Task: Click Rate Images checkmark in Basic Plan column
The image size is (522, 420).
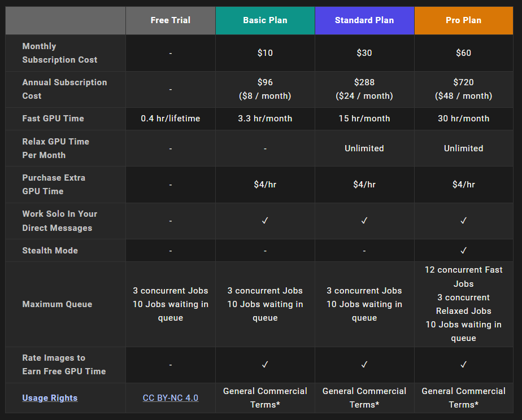Action: coord(265,365)
